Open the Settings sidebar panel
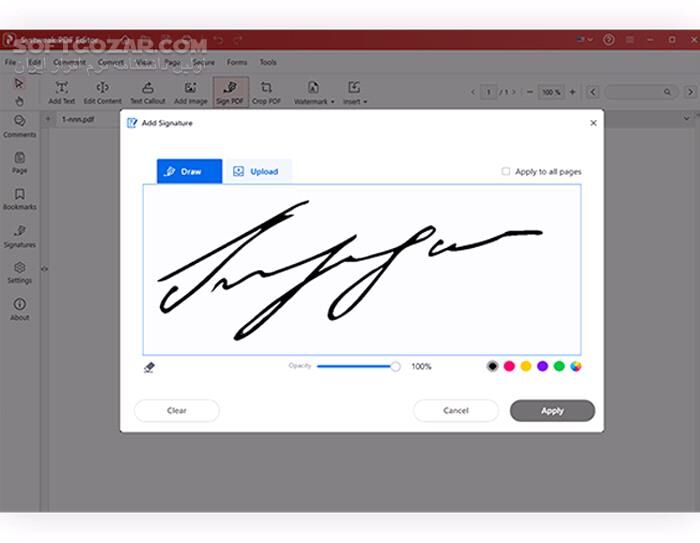700x543 pixels. (x=20, y=273)
